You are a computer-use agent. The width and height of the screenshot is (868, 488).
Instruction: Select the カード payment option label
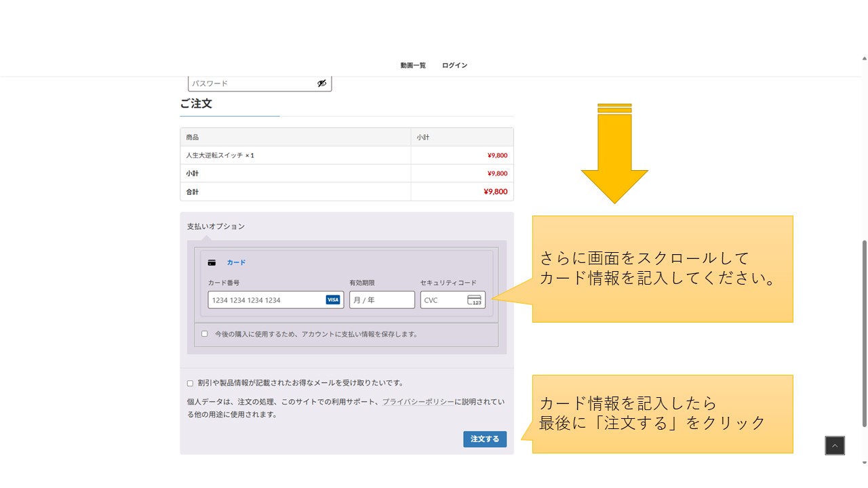tap(236, 262)
